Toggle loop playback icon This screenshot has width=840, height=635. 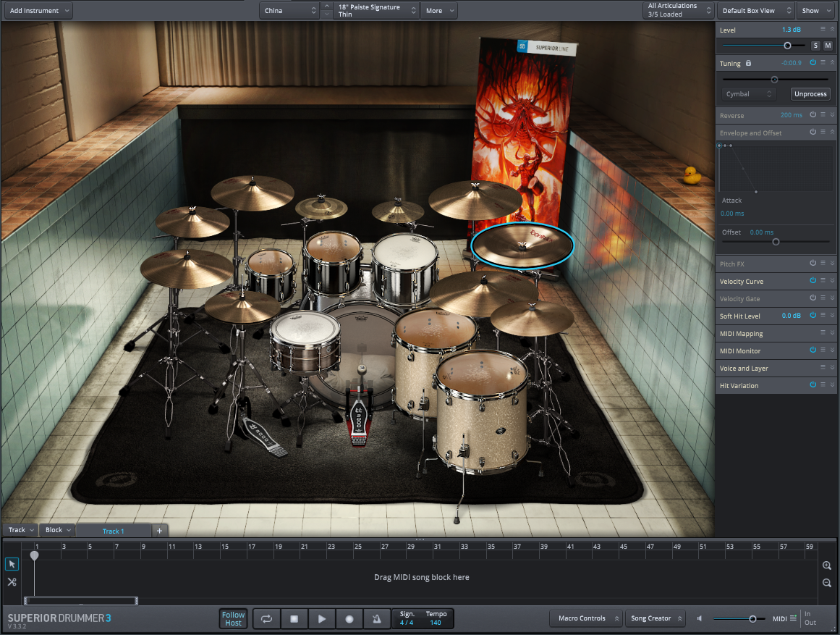click(266, 619)
